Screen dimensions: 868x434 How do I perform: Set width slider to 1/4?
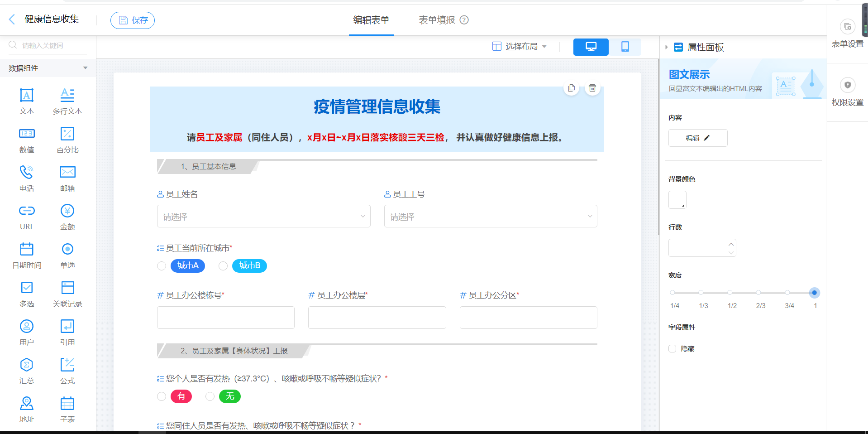point(672,293)
